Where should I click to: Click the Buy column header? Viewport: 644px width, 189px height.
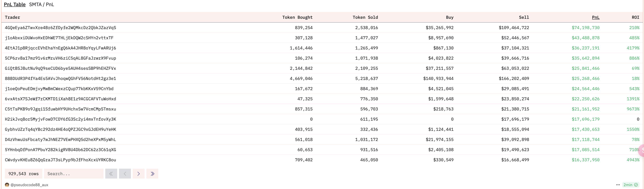coord(450,17)
